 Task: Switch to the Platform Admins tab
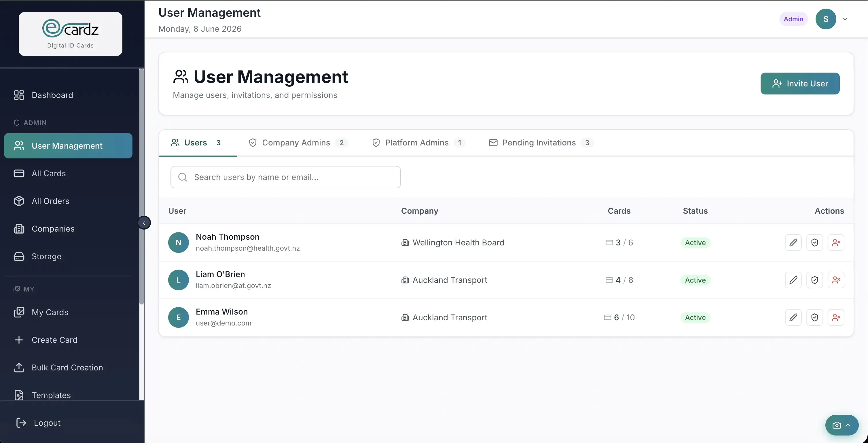[418, 143]
